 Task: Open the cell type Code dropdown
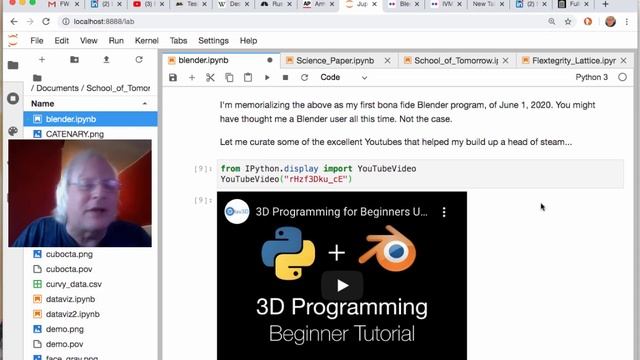344,78
